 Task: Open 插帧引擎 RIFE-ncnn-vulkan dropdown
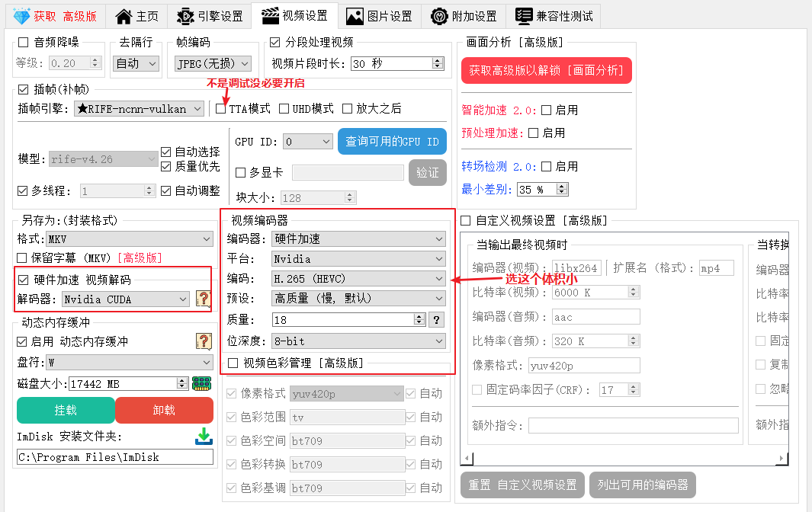pos(139,109)
